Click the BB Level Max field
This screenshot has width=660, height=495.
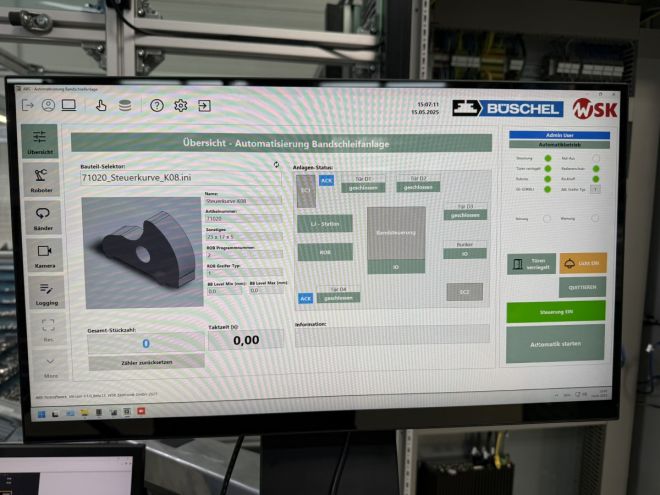pos(266,290)
